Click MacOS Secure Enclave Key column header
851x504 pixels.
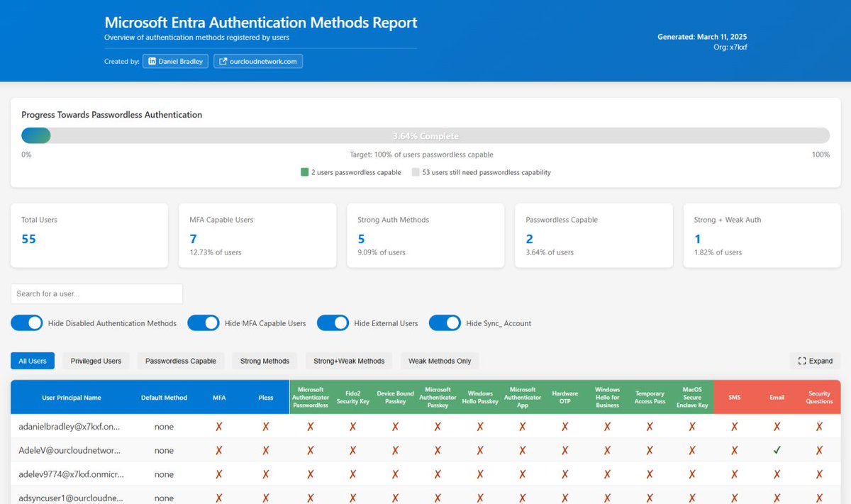pyautogui.click(x=692, y=398)
